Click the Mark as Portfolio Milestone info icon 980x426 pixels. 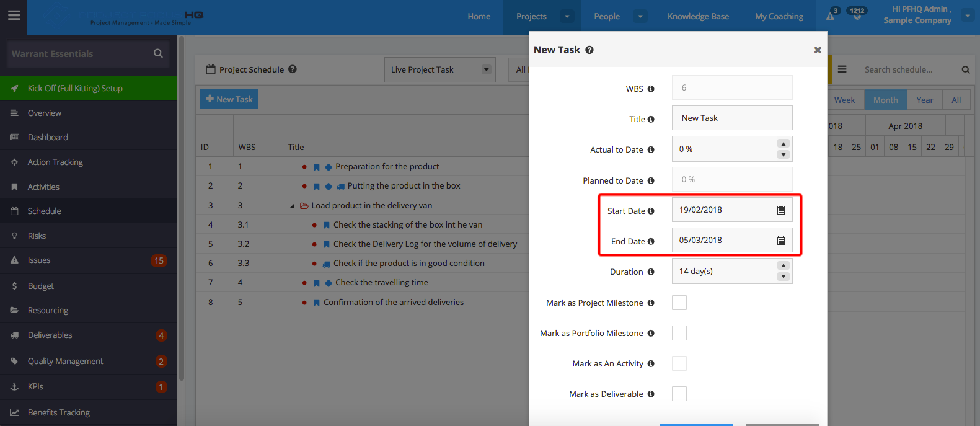(x=651, y=333)
